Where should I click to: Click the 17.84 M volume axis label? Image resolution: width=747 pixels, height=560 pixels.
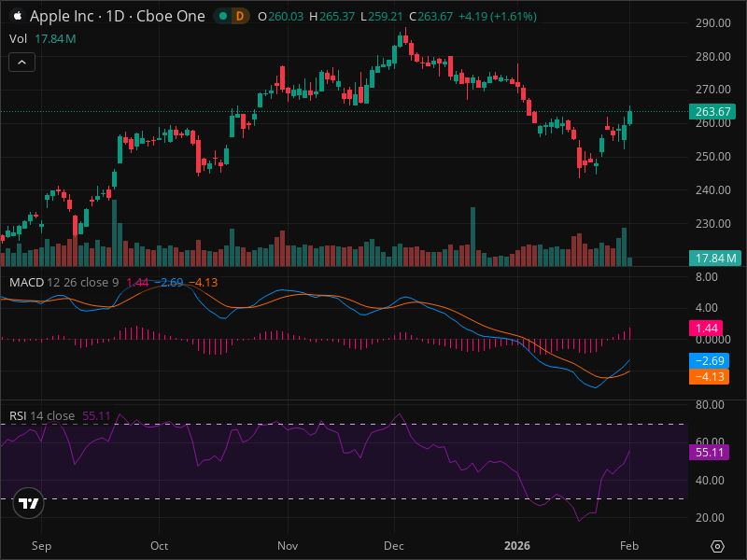point(715,259)
